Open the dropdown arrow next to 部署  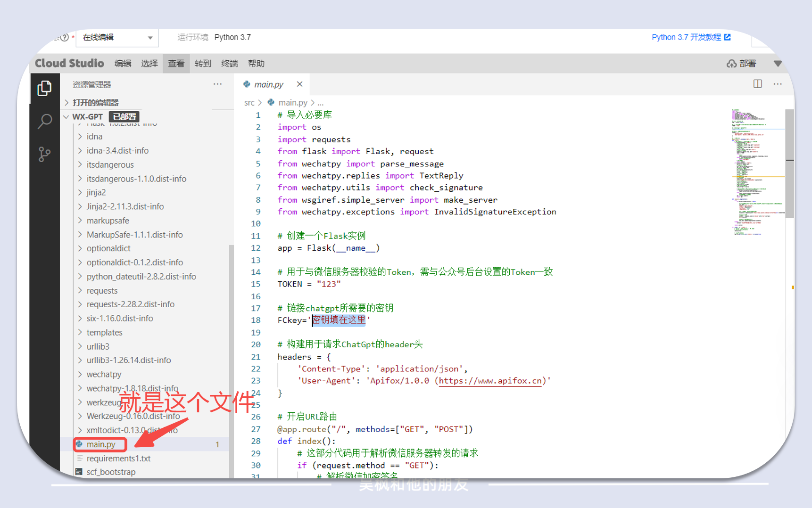pyautogui.click(x=778, y=64)
